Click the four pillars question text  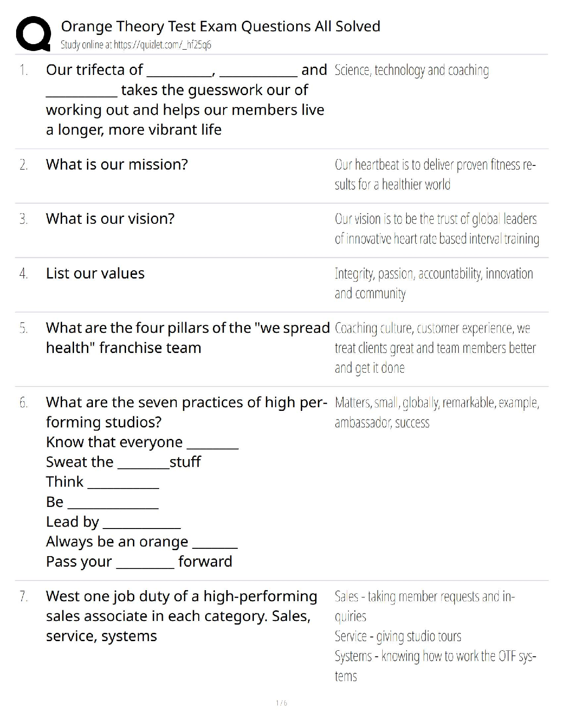click(x=188, y=338)
